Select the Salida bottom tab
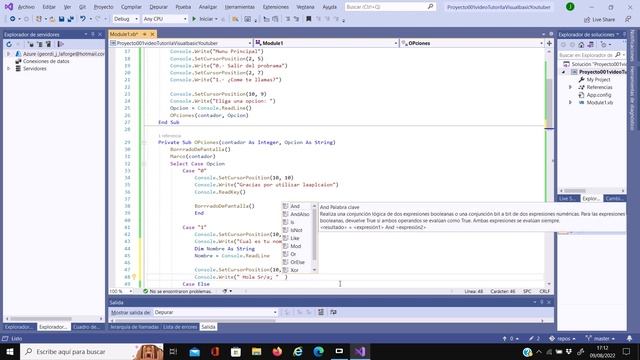This screenshot has width=640, height=360. click(x=208, y=327)
